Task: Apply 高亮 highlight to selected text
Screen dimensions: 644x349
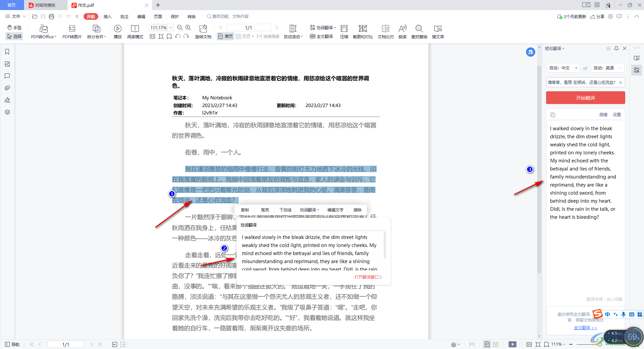Action: click(265, 210)
